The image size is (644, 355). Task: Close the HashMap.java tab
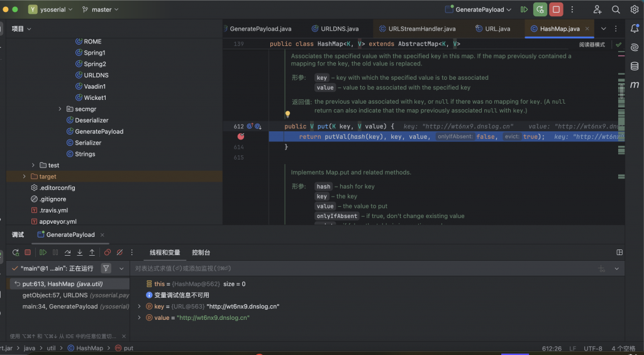(587, 29)
